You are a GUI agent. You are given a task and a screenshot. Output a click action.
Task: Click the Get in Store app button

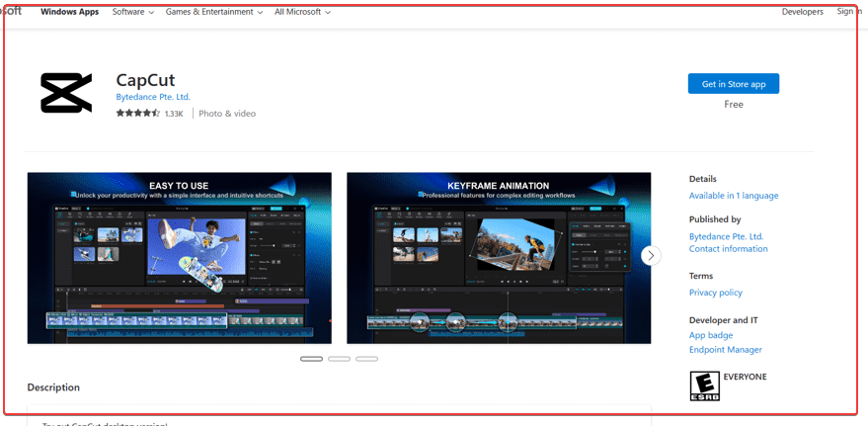pyautogui.click(x=734, y=84)
